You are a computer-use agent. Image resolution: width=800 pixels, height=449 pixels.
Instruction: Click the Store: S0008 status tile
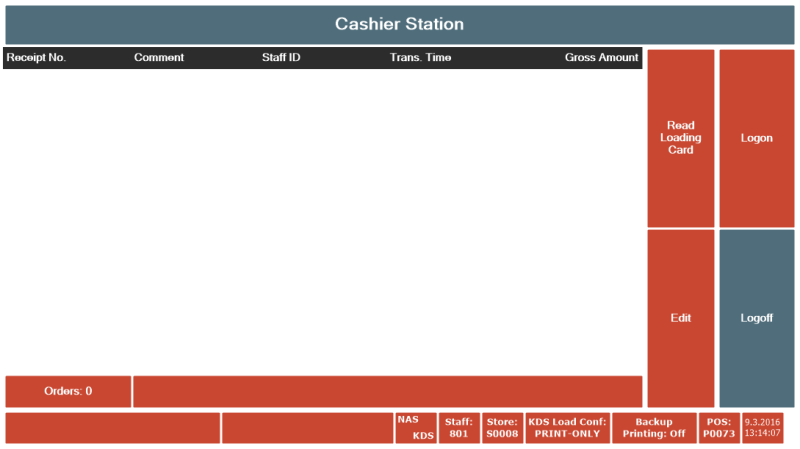pos(503,428)
